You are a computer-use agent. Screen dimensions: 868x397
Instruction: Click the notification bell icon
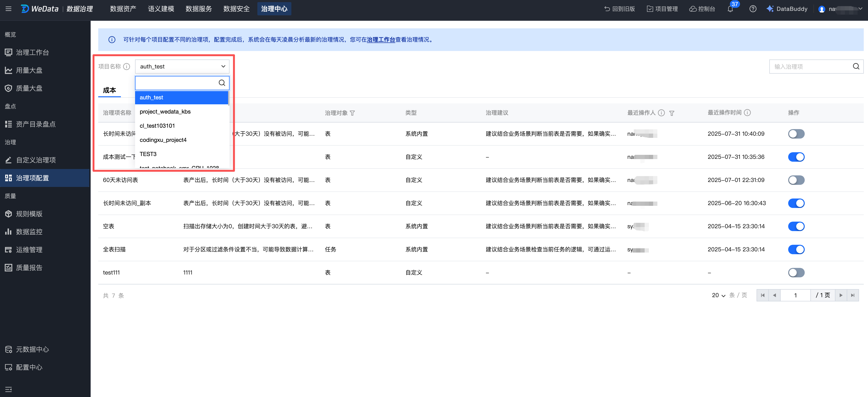point(730,9)
